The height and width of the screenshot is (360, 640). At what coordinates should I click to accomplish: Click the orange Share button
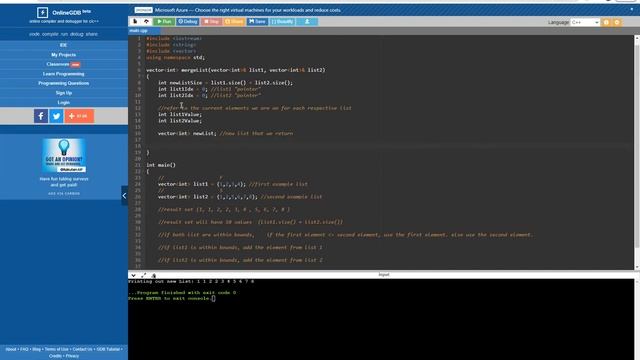[234, 22]
